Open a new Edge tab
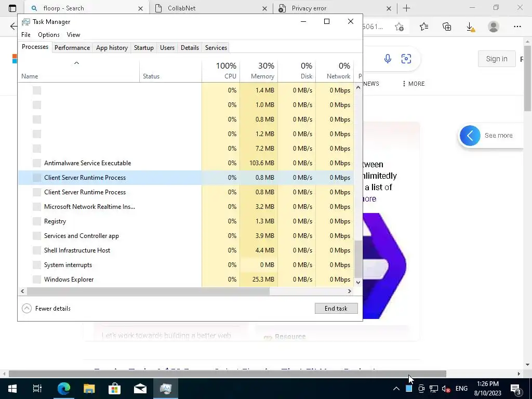The image size is (532, 399). (406, 8)
